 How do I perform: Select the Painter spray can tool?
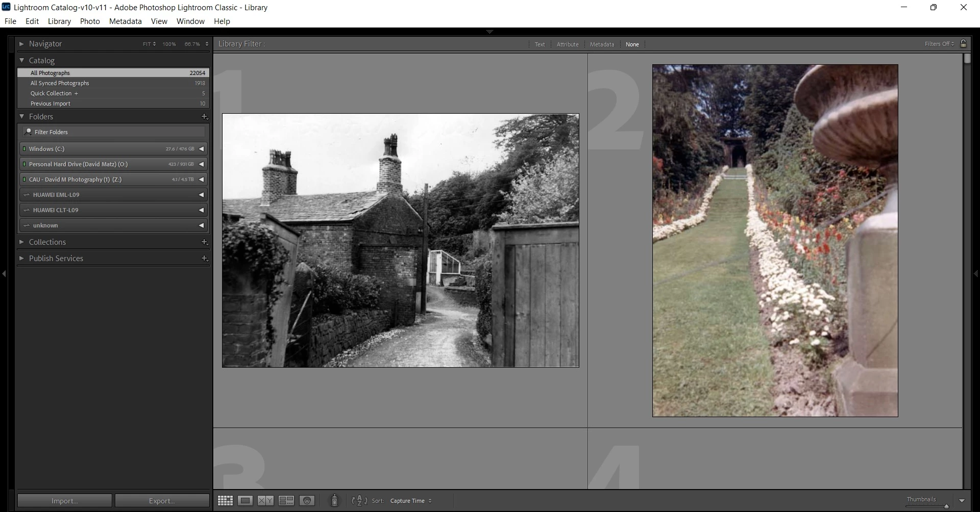click(x=334, y=501)
